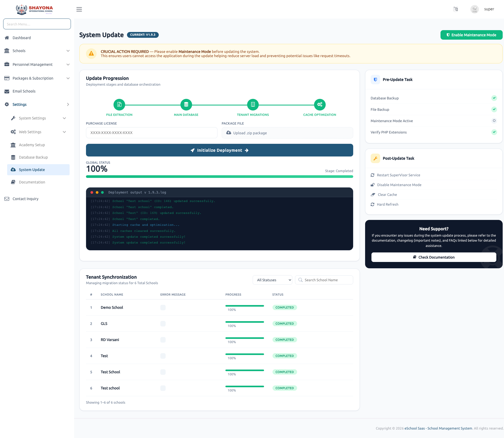Focus the Search School Name field
Image resolution: width=504 pixels, height=438 pixels.
324,280
